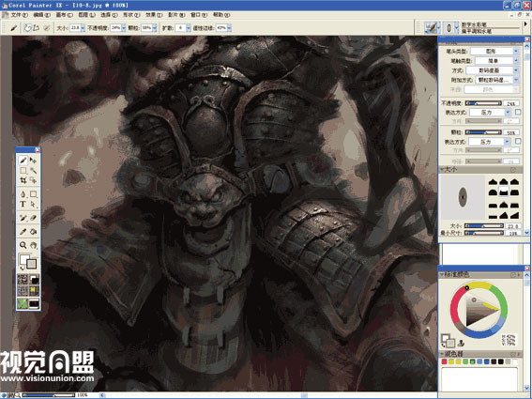This screenshot has width=532, height=399.
Task: Pick the highlighted brush tip profile
Action: [504, 192]
